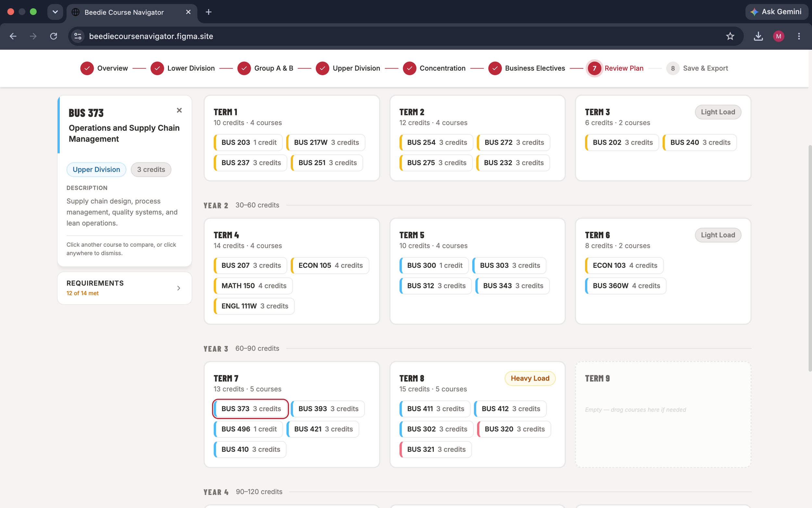Click the empty Term 9 drop area

pyautogui.click(x=663, y=414)
